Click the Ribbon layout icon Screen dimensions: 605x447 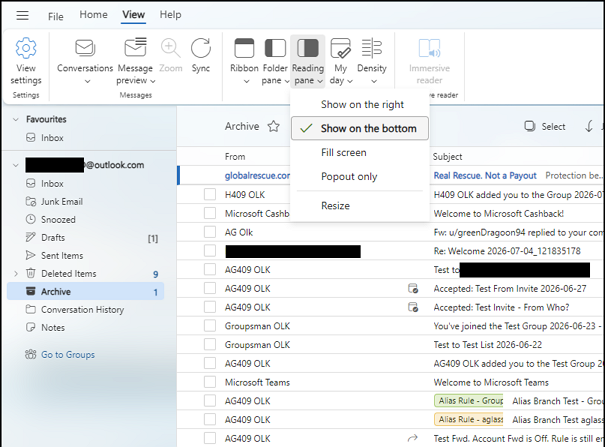tap(244, 48)
